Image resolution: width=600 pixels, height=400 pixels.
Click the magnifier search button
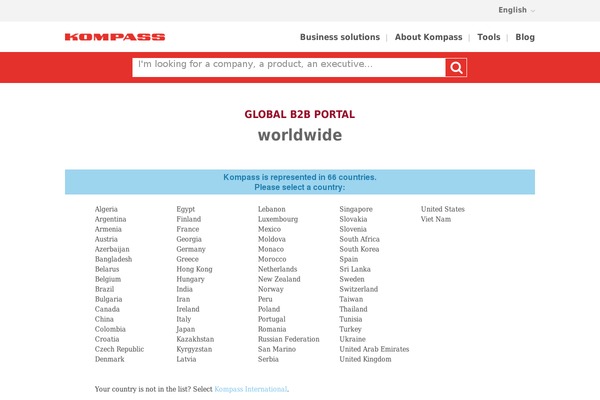point(456,68)
